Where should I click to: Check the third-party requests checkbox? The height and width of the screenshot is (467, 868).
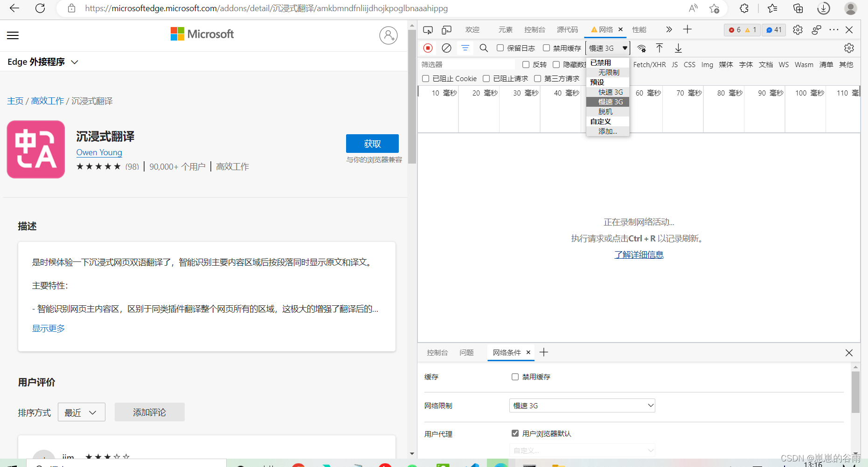click(537, 79)
